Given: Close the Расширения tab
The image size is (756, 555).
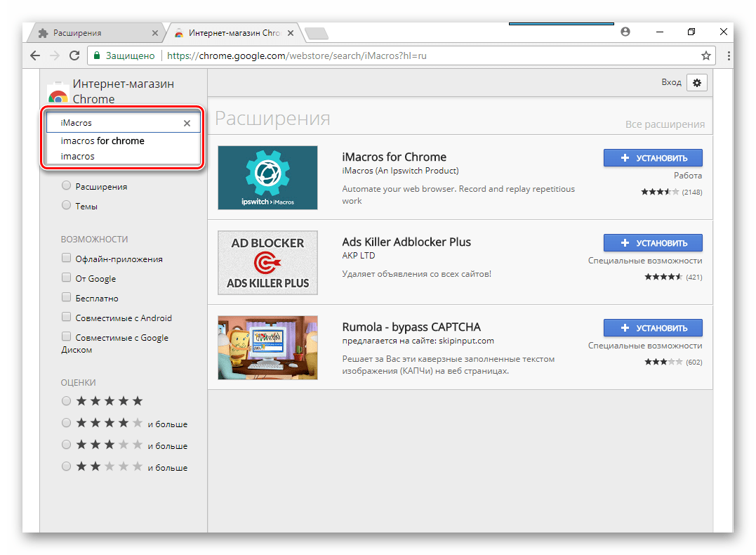Looking at the screenshot, I should pyautogui.click(x=154, y=33).
